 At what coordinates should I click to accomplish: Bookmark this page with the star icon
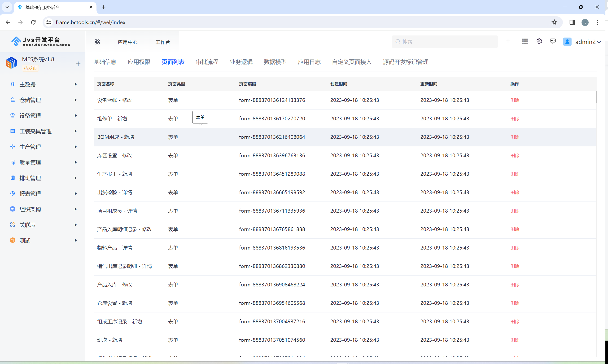[x=554, y=22]
